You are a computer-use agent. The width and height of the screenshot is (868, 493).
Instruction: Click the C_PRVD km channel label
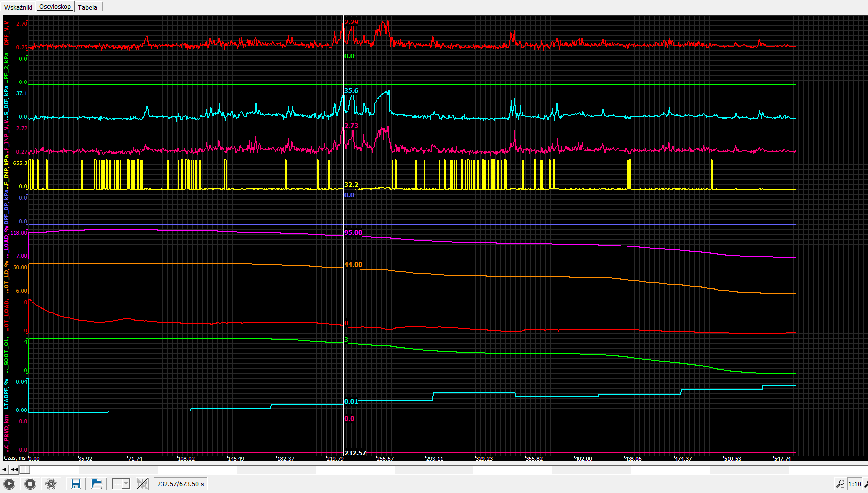coord(7,433)
